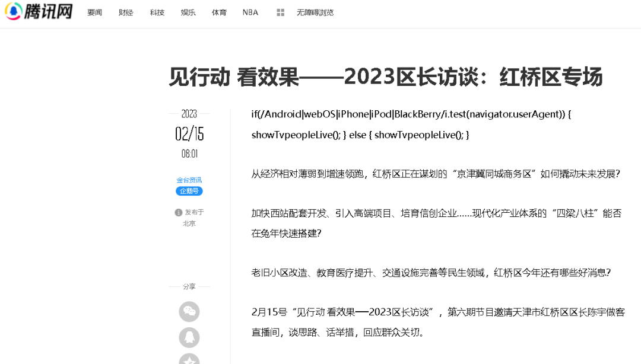
Task: Open the 要闻 news channel
Action: click(94, 12)
